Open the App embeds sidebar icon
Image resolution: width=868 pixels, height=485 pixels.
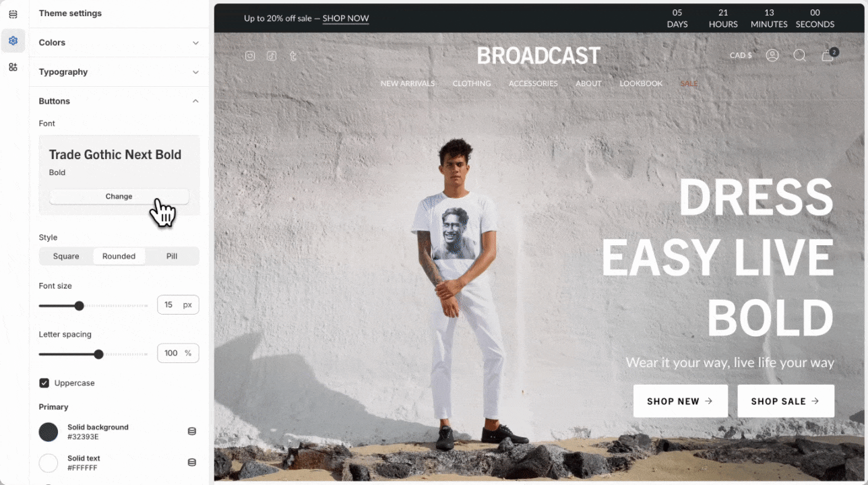click(13, 67)
